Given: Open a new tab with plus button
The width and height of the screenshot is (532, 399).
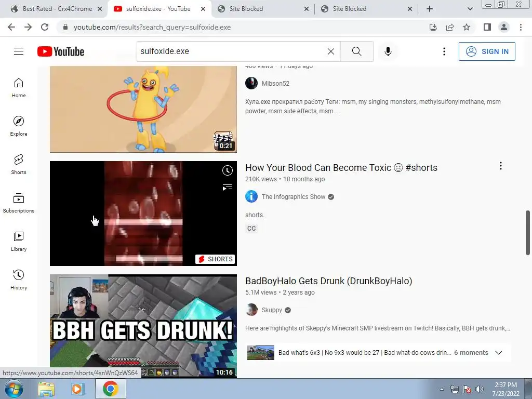Looking at the screenshot, I should pyautogui.click(x=430, y=9).
